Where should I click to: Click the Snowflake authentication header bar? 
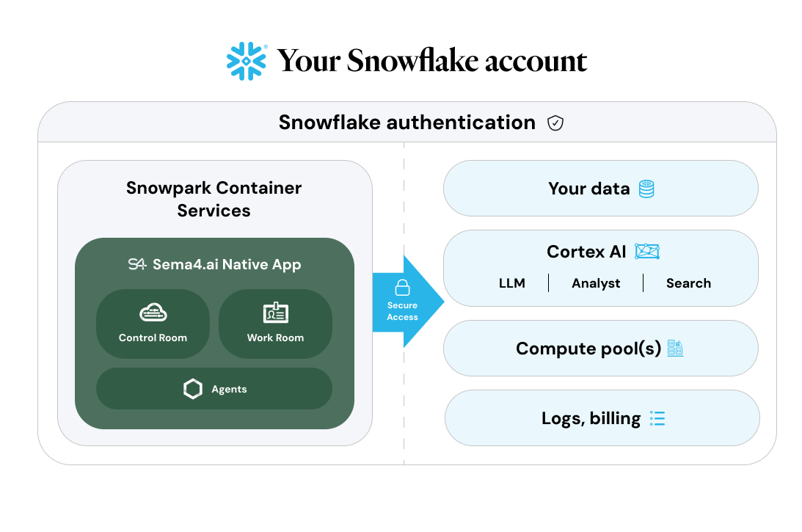click(407, 123)
